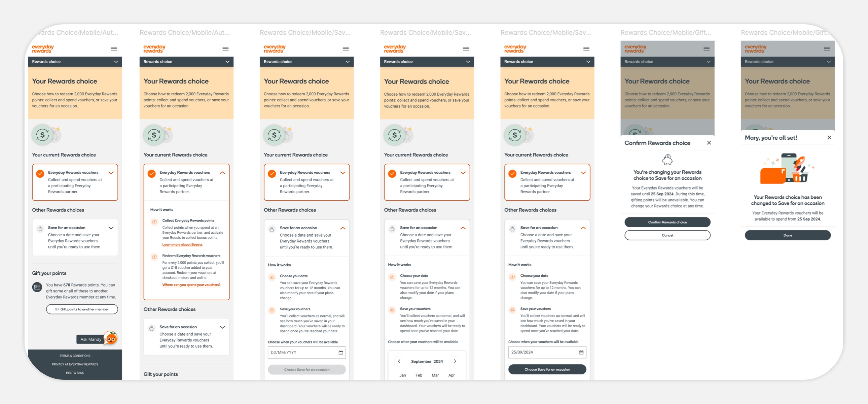Screen dimensions: 868x404
Task: Click Terms & Conditions footer item
Action: click(x=75, y=356)
